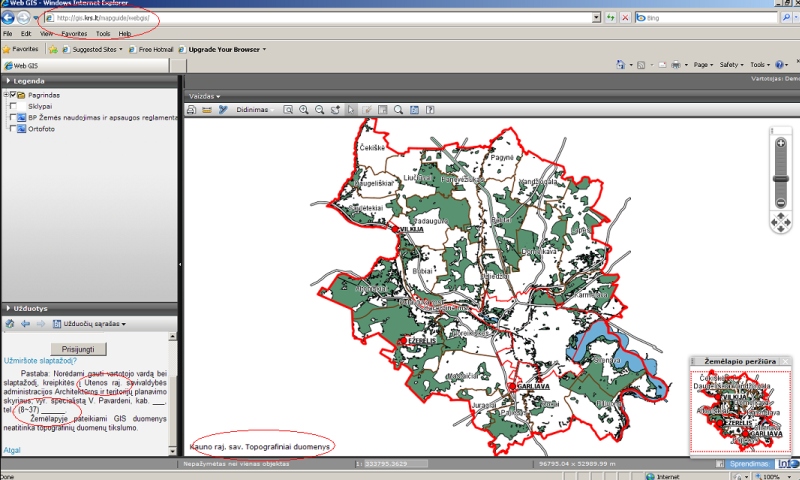Enable the Ortofoto layer checkbox
Screen dimensions: 800x480
pyautogui.click(x=13, y=129)
